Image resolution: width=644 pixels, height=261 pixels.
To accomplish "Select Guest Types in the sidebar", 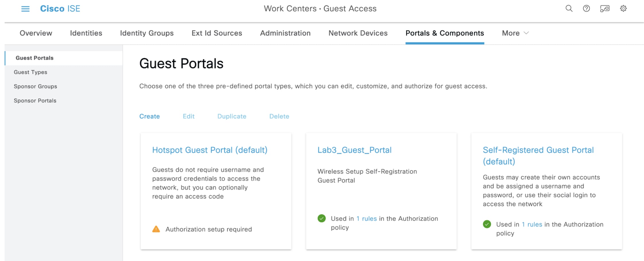I will pos(30,72).
